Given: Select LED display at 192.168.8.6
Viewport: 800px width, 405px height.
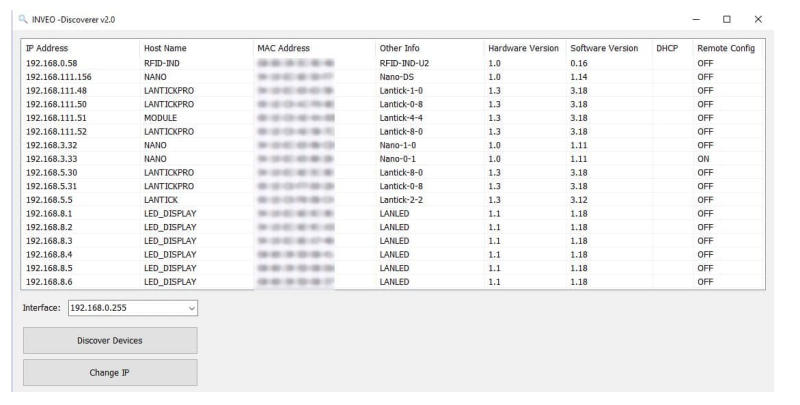Looking at the screenshot, I should pos(393,282).
